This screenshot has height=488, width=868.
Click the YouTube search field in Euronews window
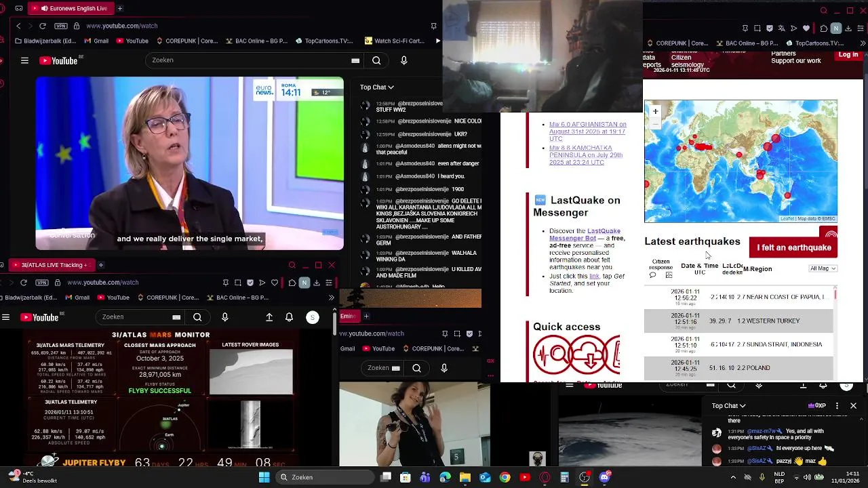(254, 60)
